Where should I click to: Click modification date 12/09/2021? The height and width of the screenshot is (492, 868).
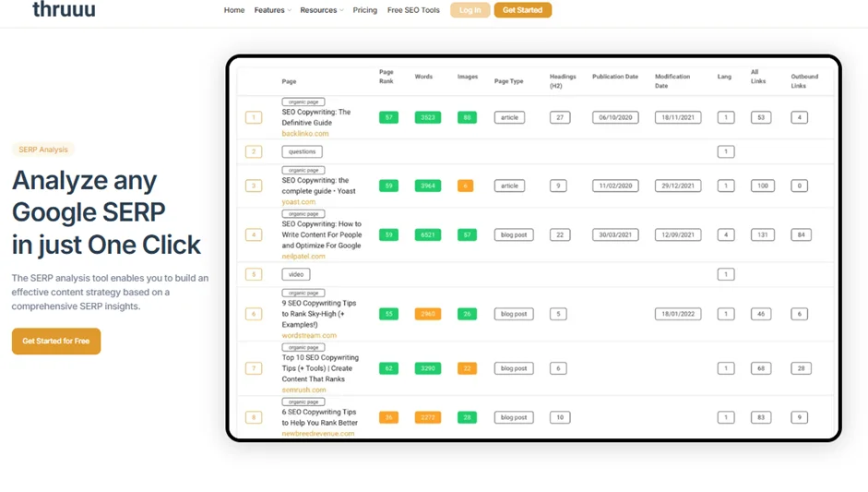[x=678, y=234]
